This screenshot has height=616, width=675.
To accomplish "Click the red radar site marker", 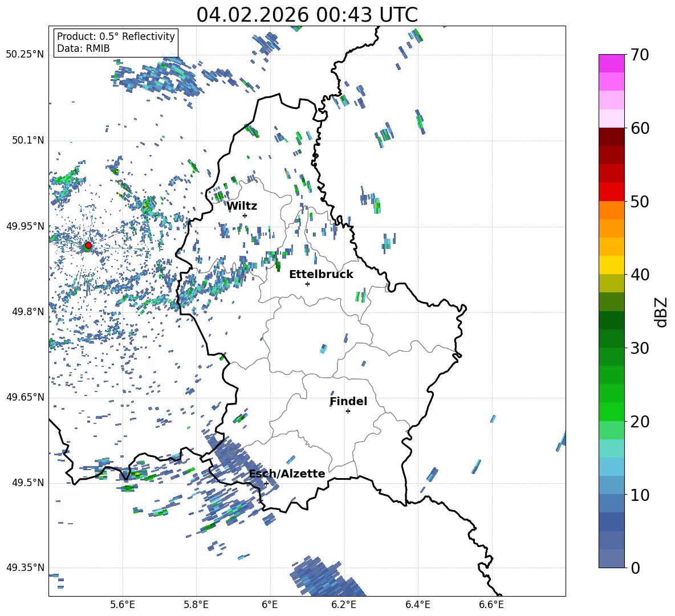I will pos(88,246).
